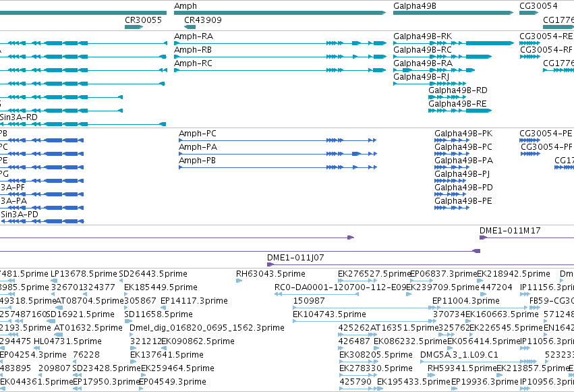
Task: Click the DME1-011M17 clone label
Action: (510, 231)
